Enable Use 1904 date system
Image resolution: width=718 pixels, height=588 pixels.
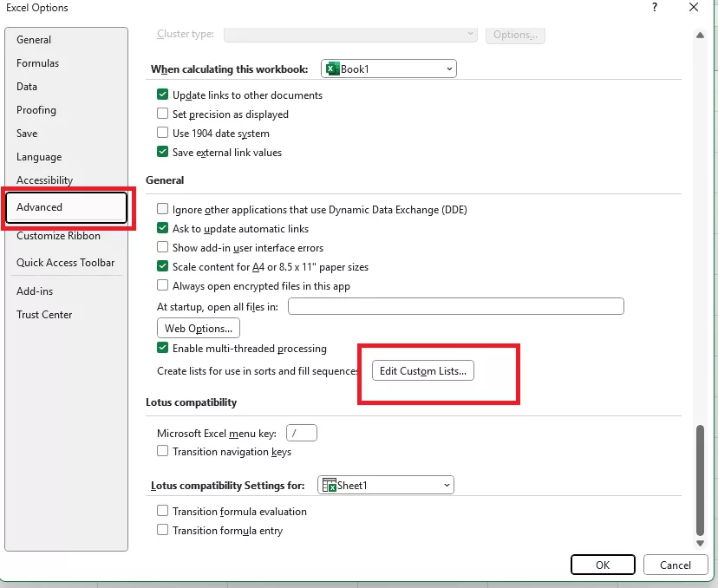[162, 133]
